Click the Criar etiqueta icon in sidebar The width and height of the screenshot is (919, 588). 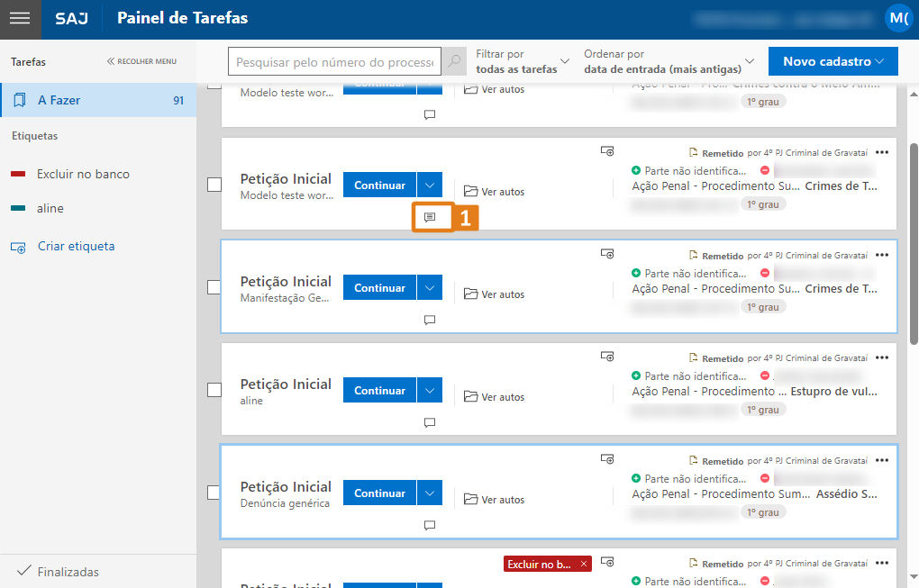pos(19,247)
